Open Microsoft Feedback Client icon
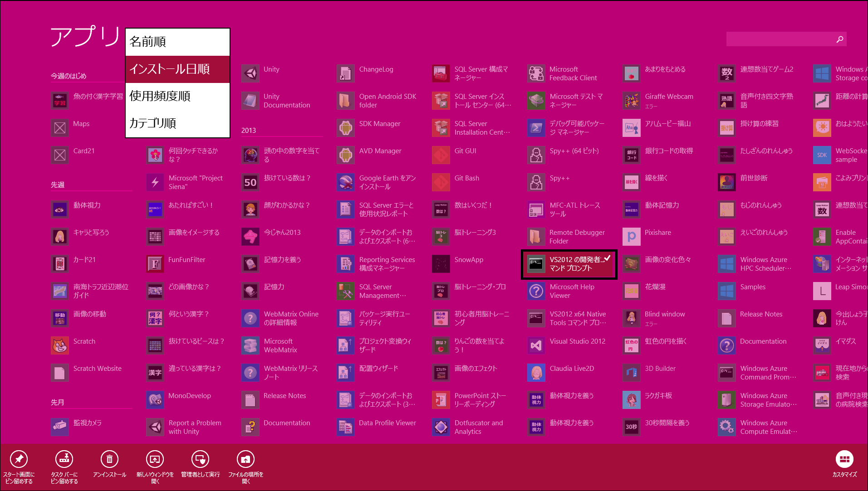The image size is (868, 491). pyautogui.click(x=536, y=73)
